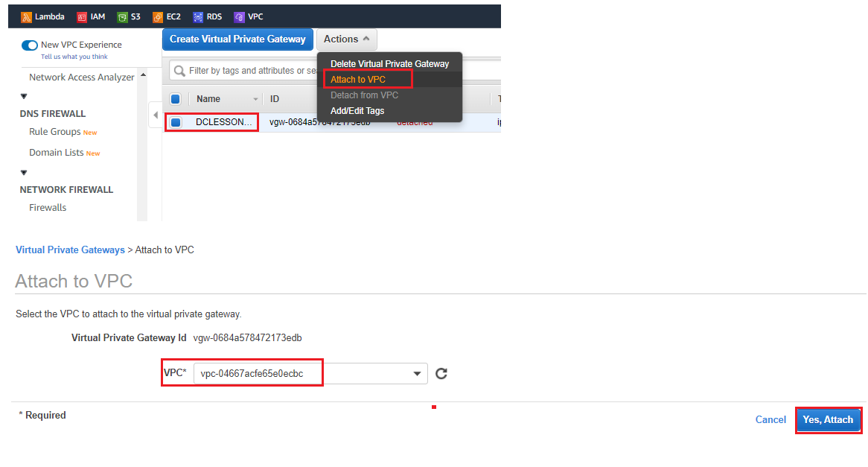Collapse the DNS FIREWALL section arrow
The height and width of the screenshot is (467, 868).
[x=24, y=96]
